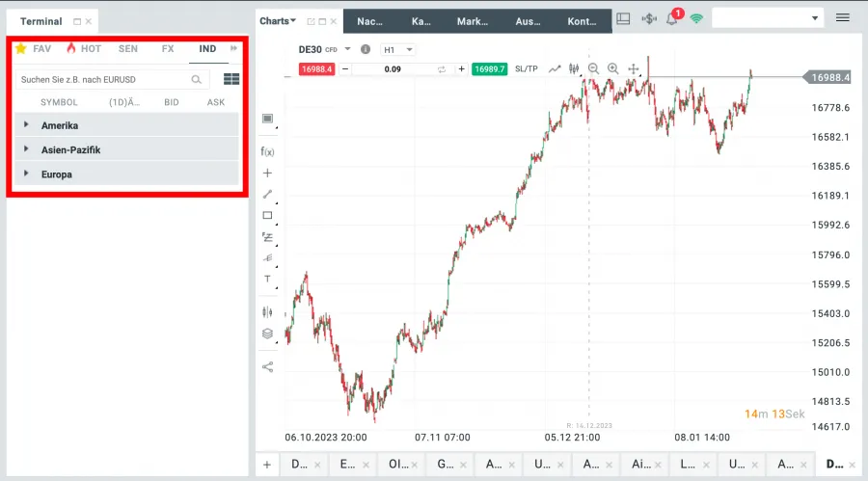Open the layers icon in chart toolbar
Screen dimensions: 868x481
[268, 334]
